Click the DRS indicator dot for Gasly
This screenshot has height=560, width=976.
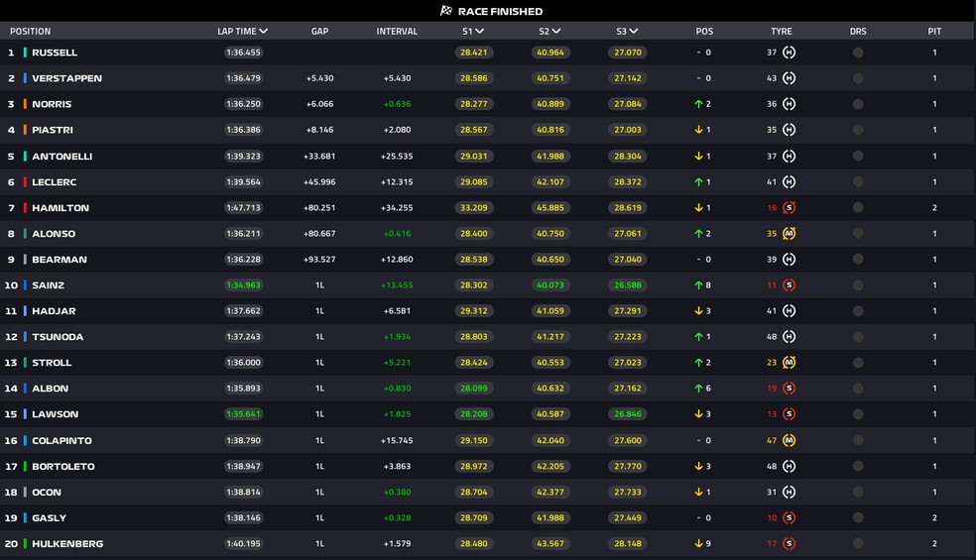click(858, 517)
